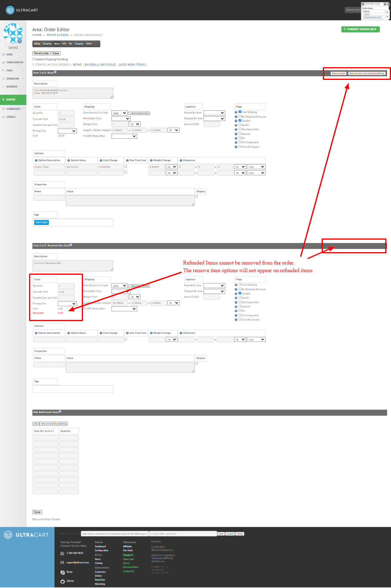Switch to the Items tab
The height and width of the screenshot is (588, 391).
coord(57,44)
